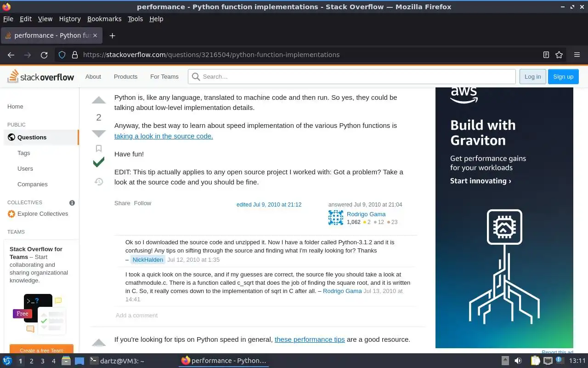
Task: Open the taskbar application launcher
Action: pyautogui.click(x=7, y=361)
